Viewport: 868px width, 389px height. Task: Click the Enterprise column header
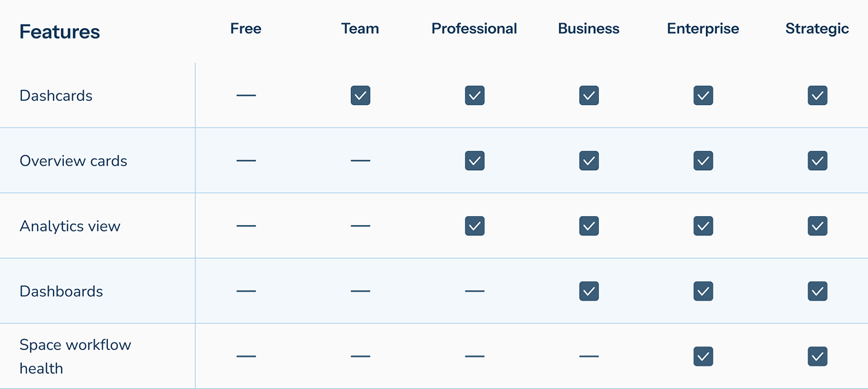(x=703, y=29)
